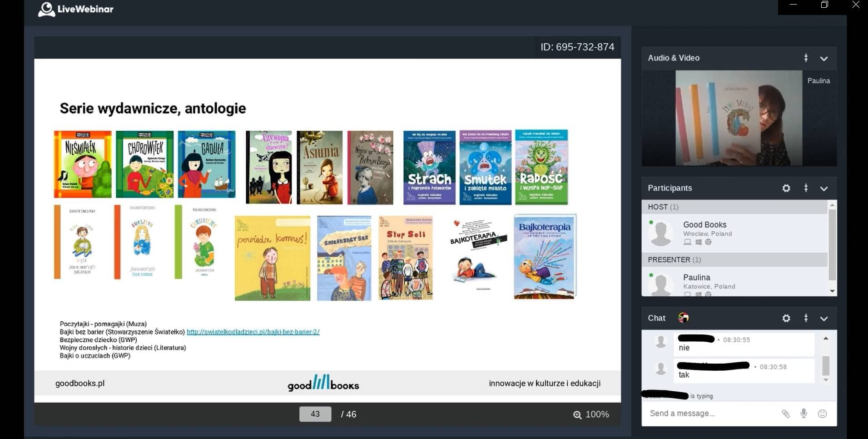
Task: Click the Chorowitek book cover
Action: point(144,165)
